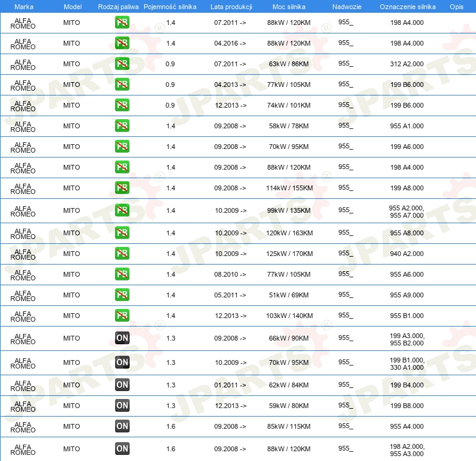This screenshot has height=461, width=476.
Task: Click engine code 199 B8.000
Action: 407,406
